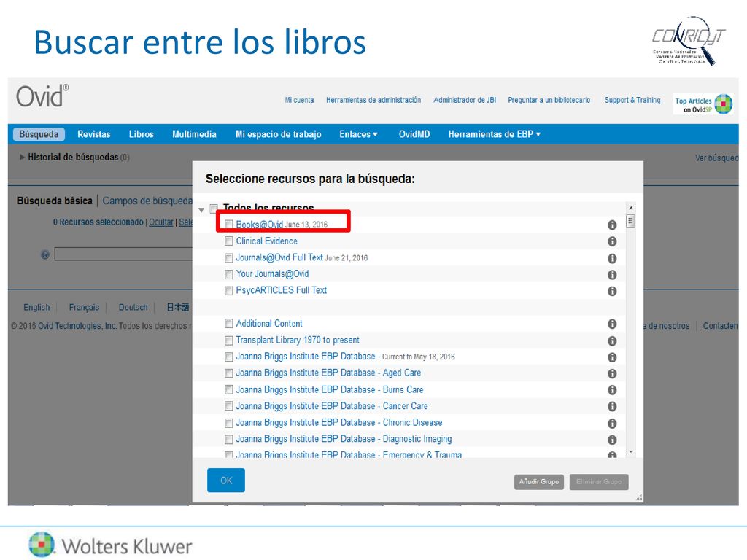The width and height of the screenshot is (747, 560).
Task: Open Herramientas de EBP dropdown
Action: (495, 134)
